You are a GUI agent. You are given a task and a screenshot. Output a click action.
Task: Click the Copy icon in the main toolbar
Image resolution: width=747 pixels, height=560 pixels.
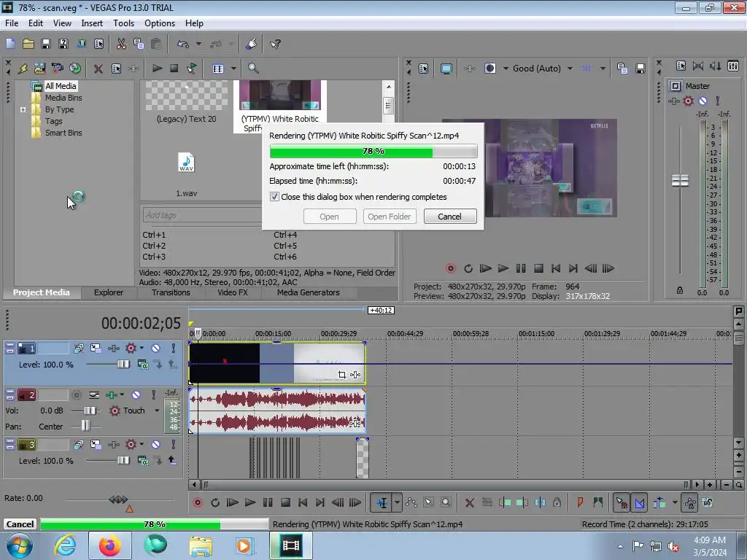point(139,44)
